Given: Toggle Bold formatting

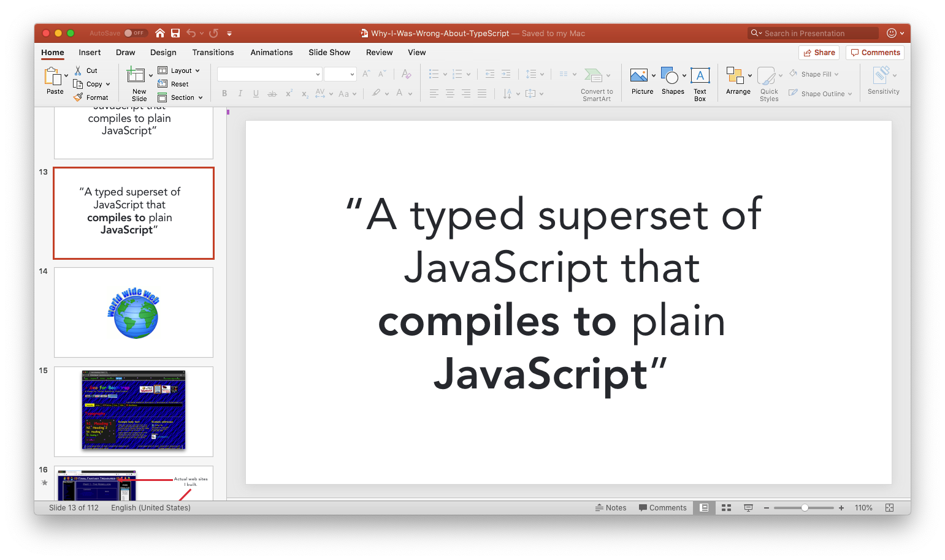Looking at the screenshot, I should tap(224, 94).
